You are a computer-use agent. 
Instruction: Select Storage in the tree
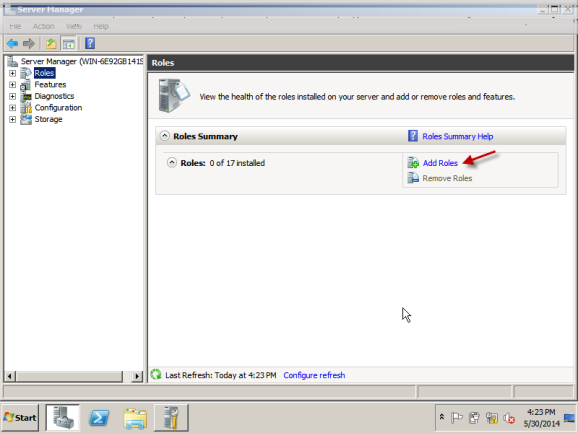(x=48, y=119)
